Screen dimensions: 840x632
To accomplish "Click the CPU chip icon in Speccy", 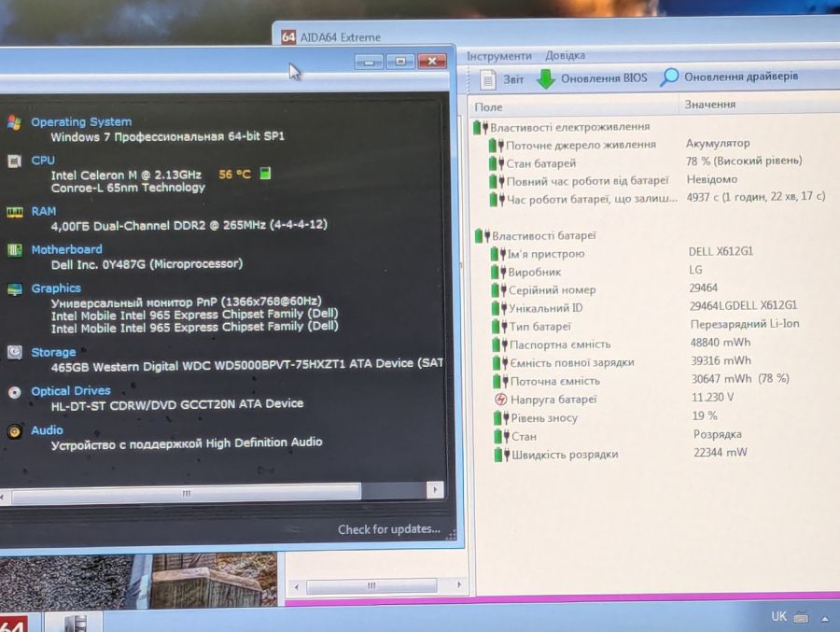I will tap(14, 162).
